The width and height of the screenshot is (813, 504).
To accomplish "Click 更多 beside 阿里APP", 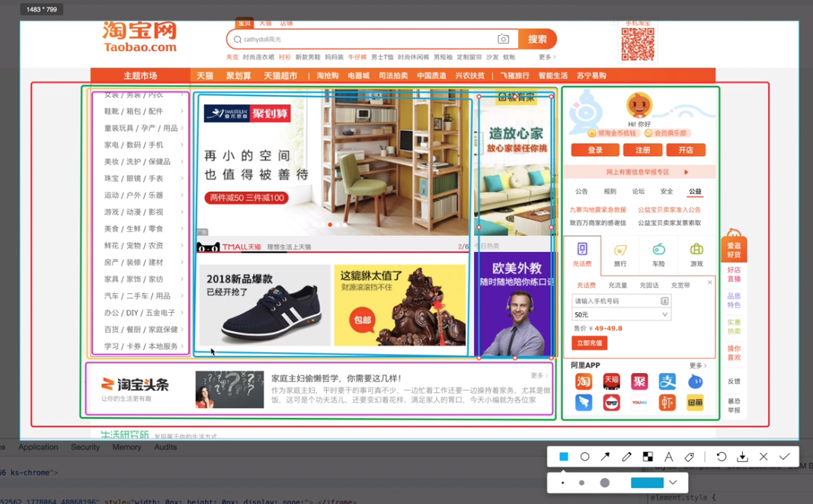I will (697, 365).
